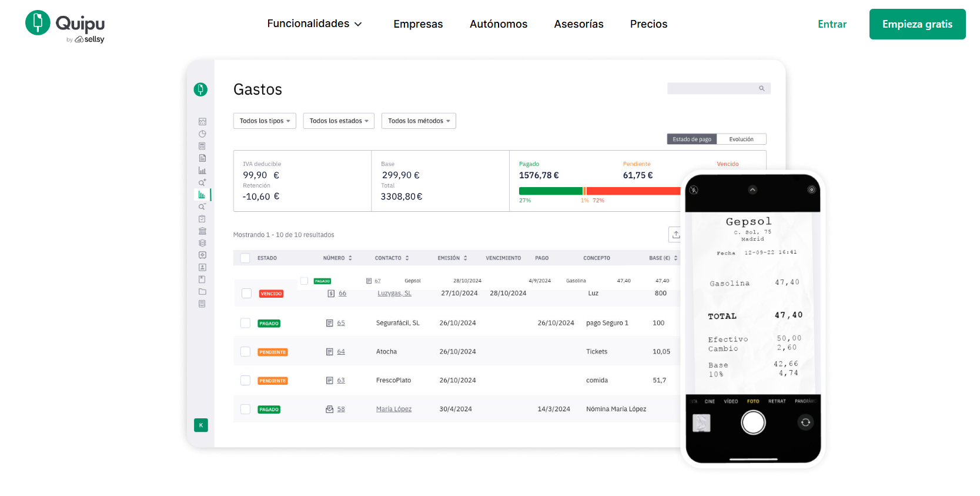Click the magnifier with minus sidebar icon
980x496 pixels.
(202, 207)
